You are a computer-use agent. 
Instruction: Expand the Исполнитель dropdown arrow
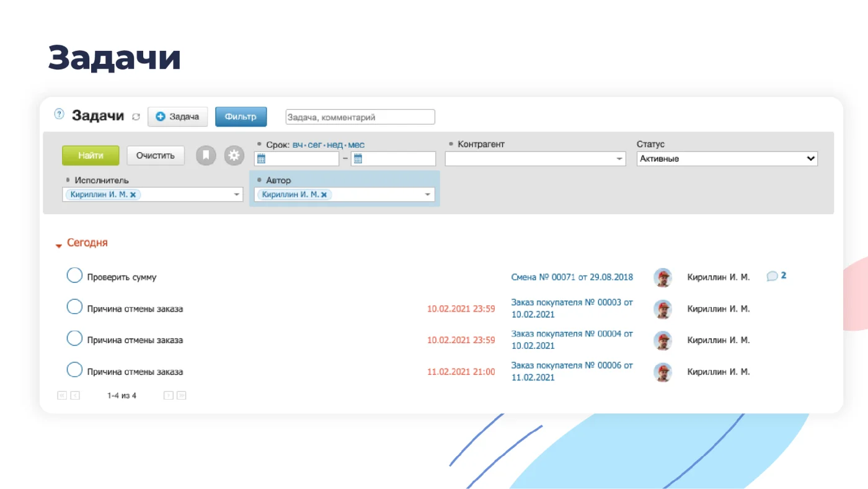[x=236, y=195]
